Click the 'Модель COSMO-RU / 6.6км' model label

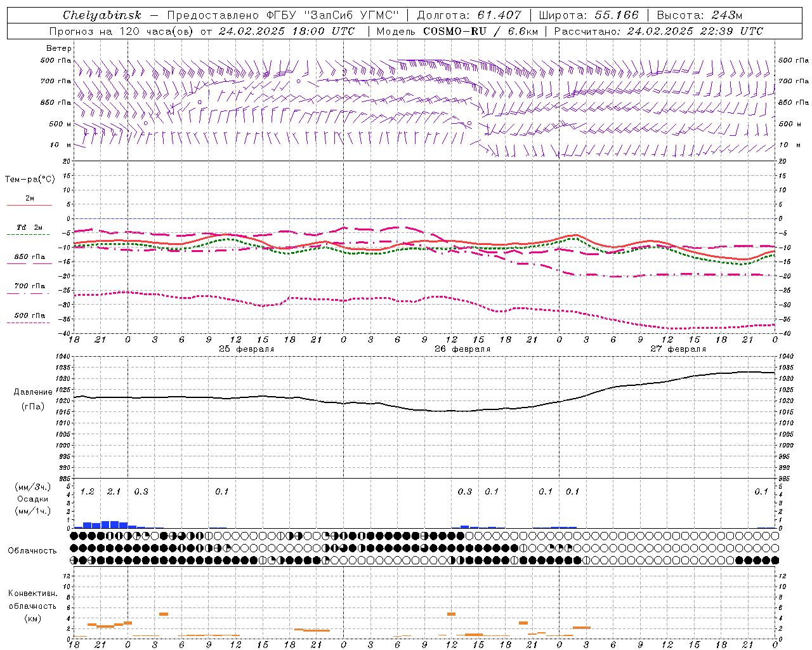coord(457,31)
